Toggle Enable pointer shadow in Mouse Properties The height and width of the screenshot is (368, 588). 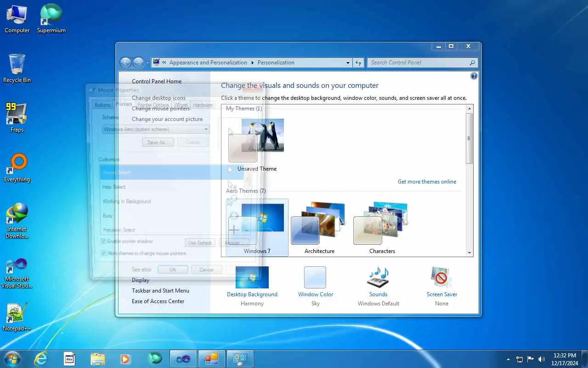[103, 241]
